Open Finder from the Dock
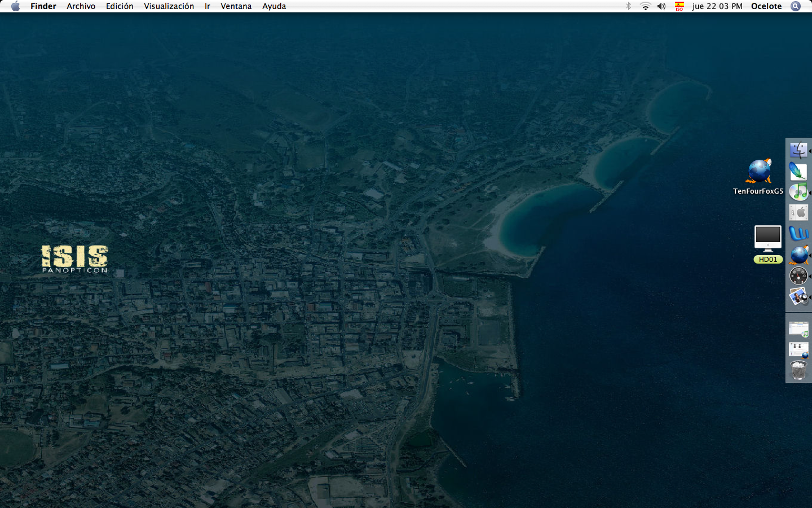 tap(798, 150)
